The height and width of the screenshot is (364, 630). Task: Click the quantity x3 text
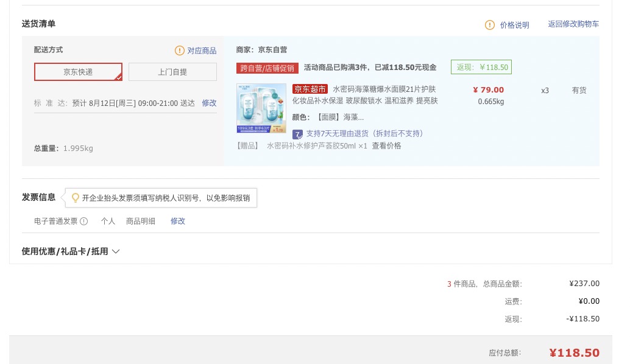click(x=545, y=91)
